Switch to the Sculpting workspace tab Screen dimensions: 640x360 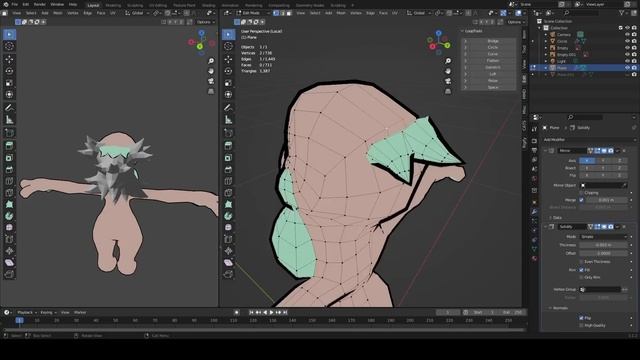tap(135, 5)
